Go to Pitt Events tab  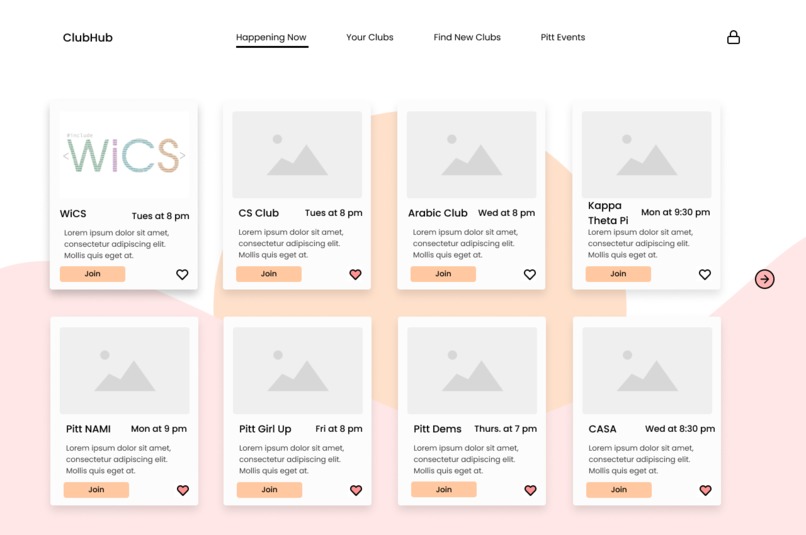coord(562,38)
